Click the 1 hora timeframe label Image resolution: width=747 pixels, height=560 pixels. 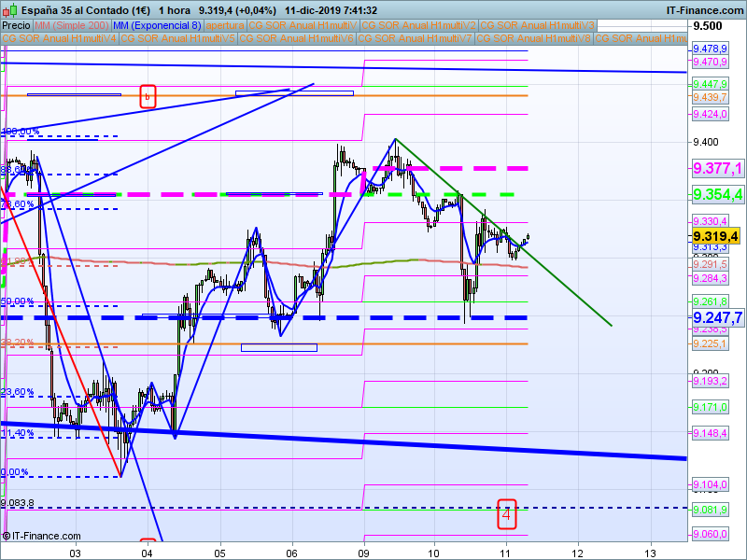tap(175, 10)
